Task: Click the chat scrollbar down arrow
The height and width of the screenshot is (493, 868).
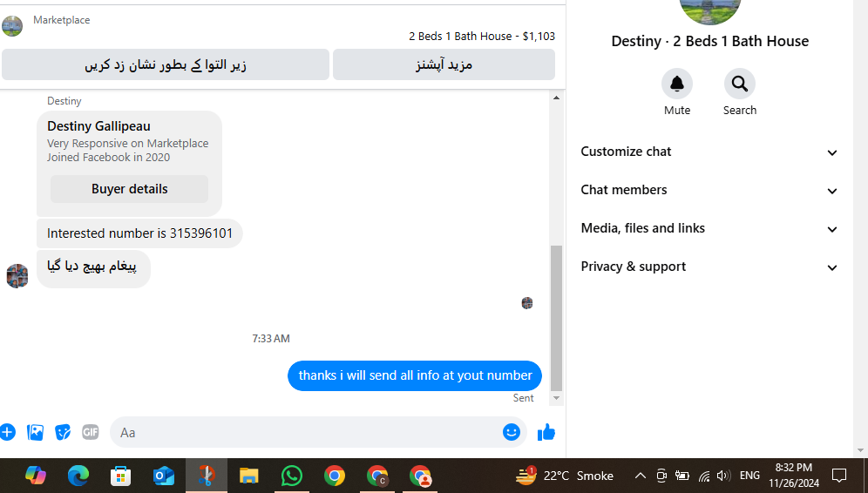Action: 556,398
